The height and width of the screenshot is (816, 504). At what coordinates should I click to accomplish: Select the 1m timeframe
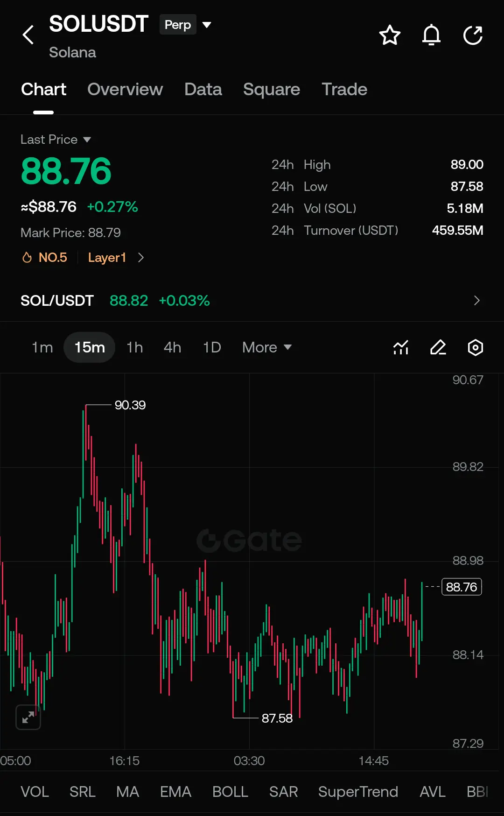[42, 347]
